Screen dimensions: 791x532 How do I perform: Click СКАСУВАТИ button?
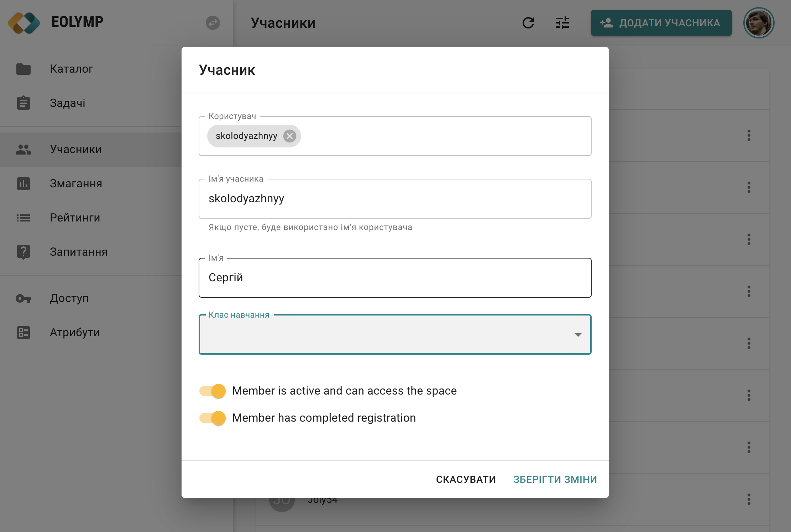coord(466,480)
